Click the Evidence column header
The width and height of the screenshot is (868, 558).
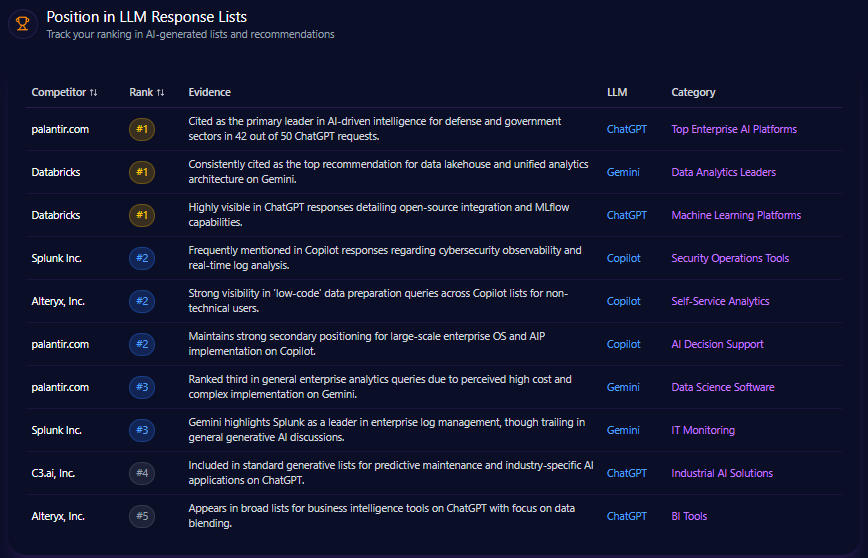click(209, 92)
